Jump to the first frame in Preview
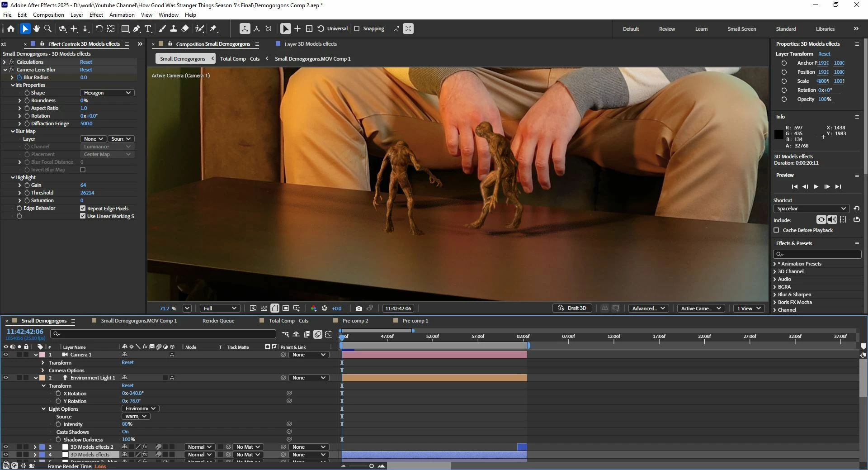 795,187
